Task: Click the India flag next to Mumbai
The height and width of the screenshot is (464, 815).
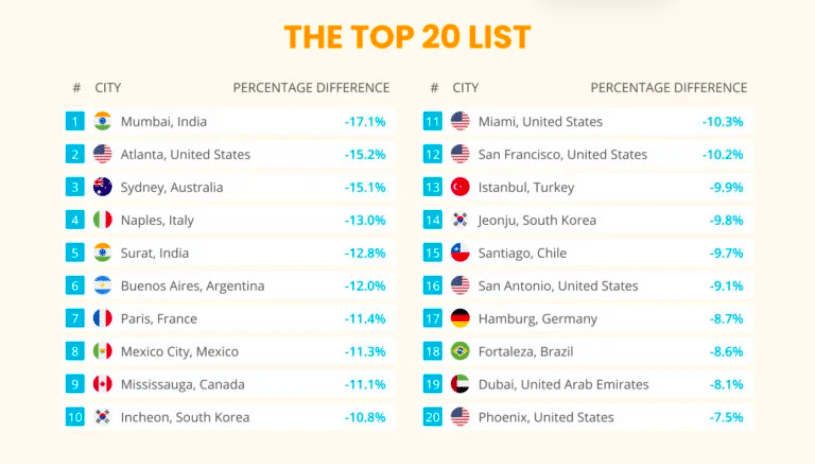Action: tap(103, 121)
